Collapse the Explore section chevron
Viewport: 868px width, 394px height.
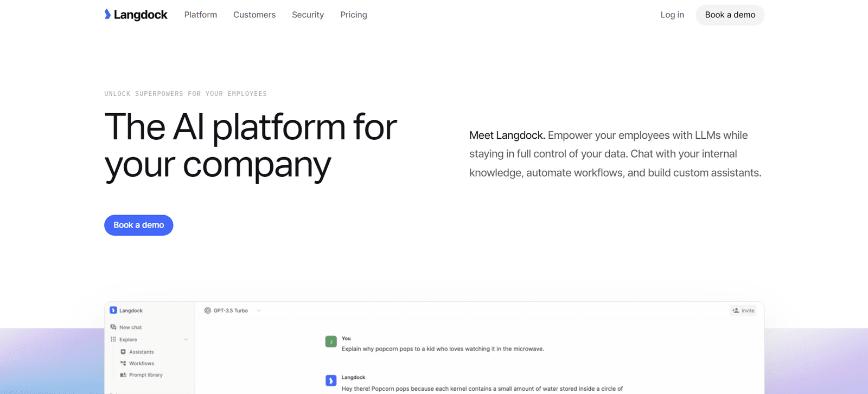[x=186, y=340]
